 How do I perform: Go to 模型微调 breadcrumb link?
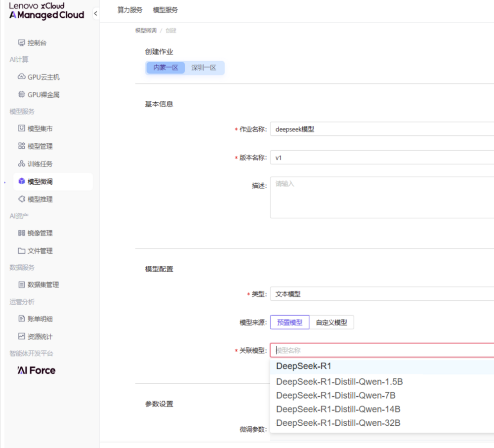tap(146, 30)
